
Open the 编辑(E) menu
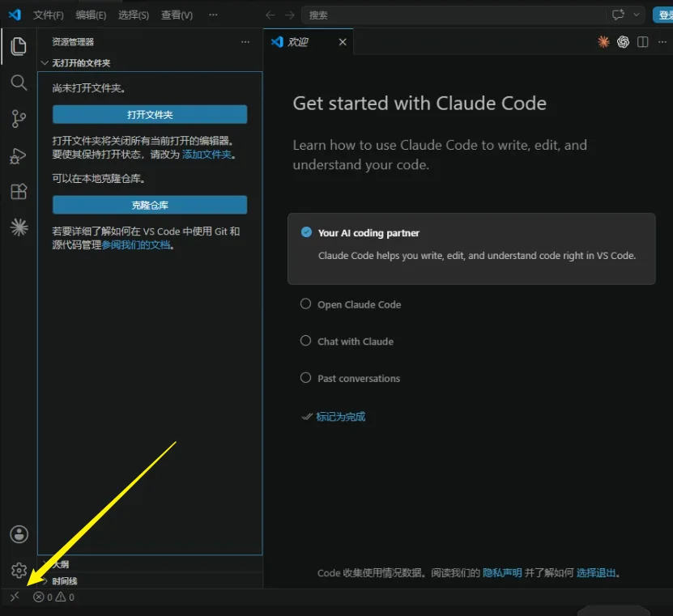point(91,15)
